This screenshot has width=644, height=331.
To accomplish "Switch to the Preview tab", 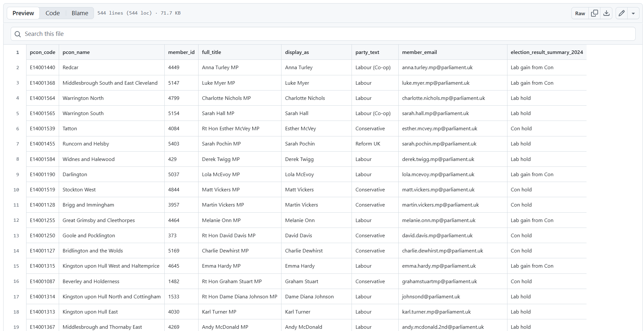I will pos(23,13).
